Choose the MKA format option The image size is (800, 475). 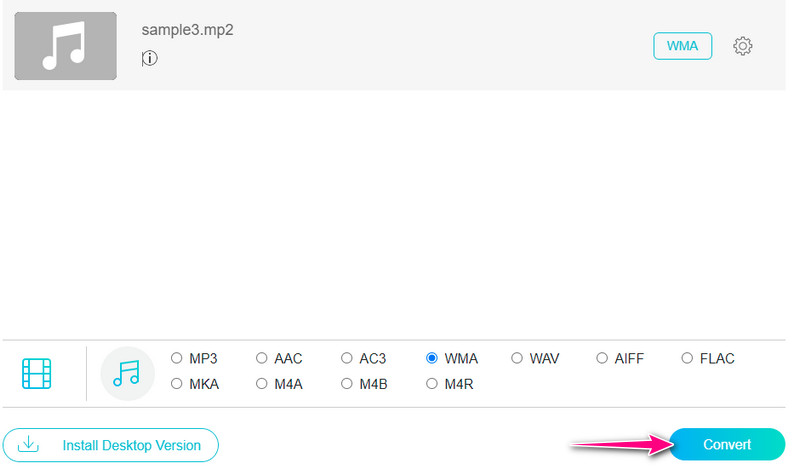[x=177, y=383]
